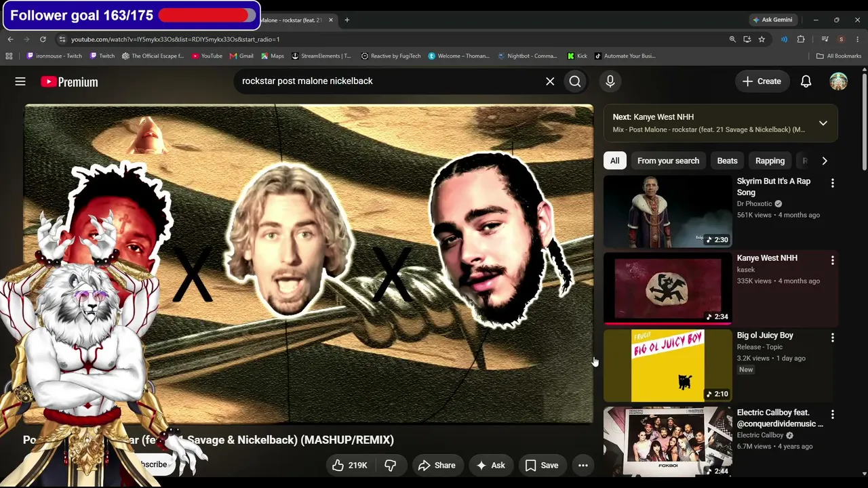Open the All Bookmarks folder

839,56
